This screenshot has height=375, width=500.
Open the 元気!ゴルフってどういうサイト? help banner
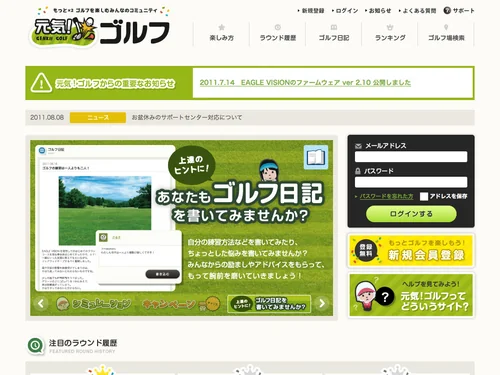pyautogui.click(x=411, y=295)
